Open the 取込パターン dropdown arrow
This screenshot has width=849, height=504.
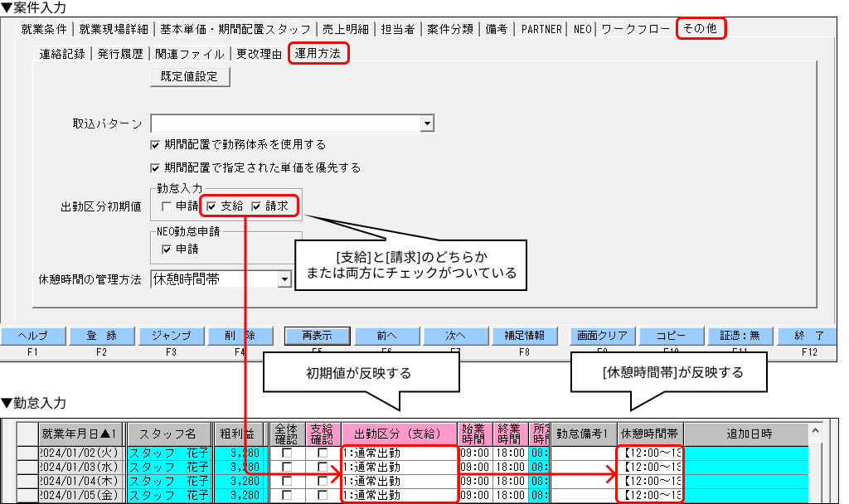427,124
